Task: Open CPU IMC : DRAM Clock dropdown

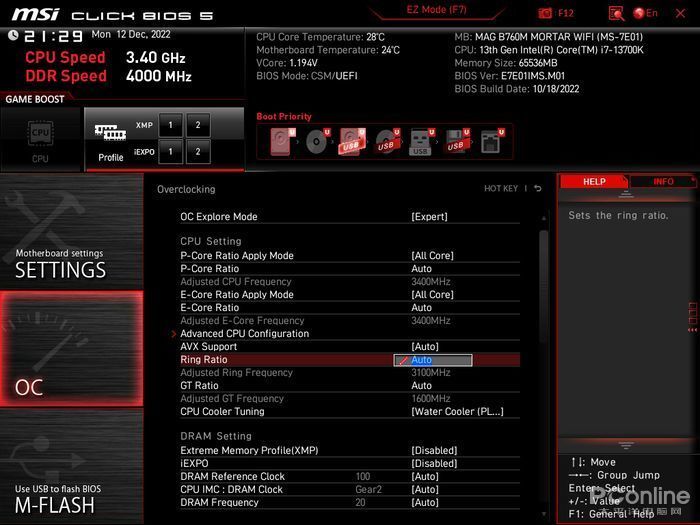Action: click(x=425, y=489)
